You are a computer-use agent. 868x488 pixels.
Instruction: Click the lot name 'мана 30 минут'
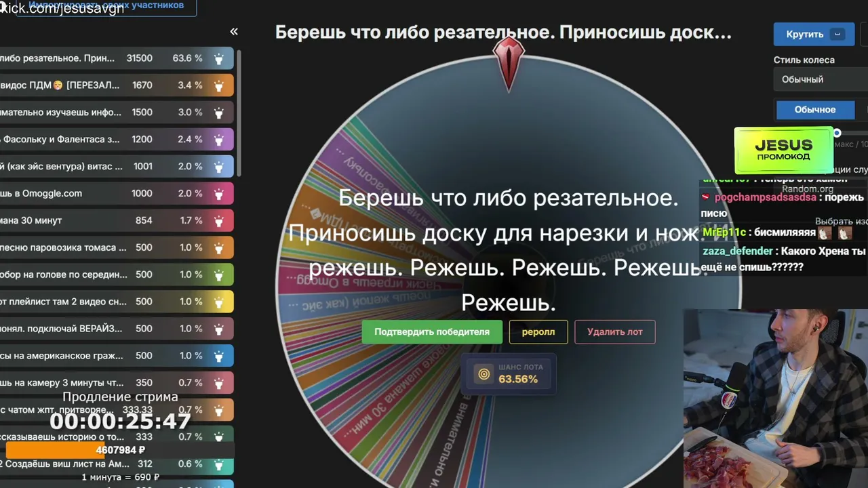pos(31,220)
